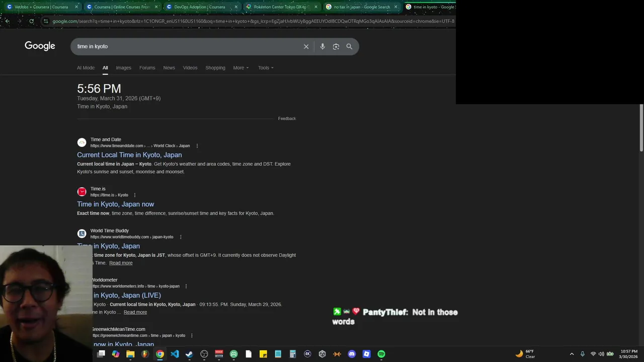644x362 pixels.
Task: Select the Shopping search tab
Action: 215,67
